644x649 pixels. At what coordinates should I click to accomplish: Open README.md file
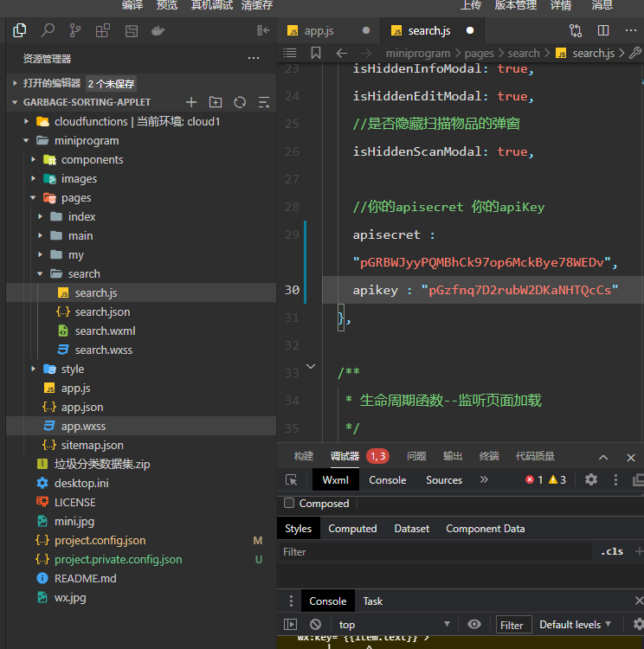coord(86,578)
